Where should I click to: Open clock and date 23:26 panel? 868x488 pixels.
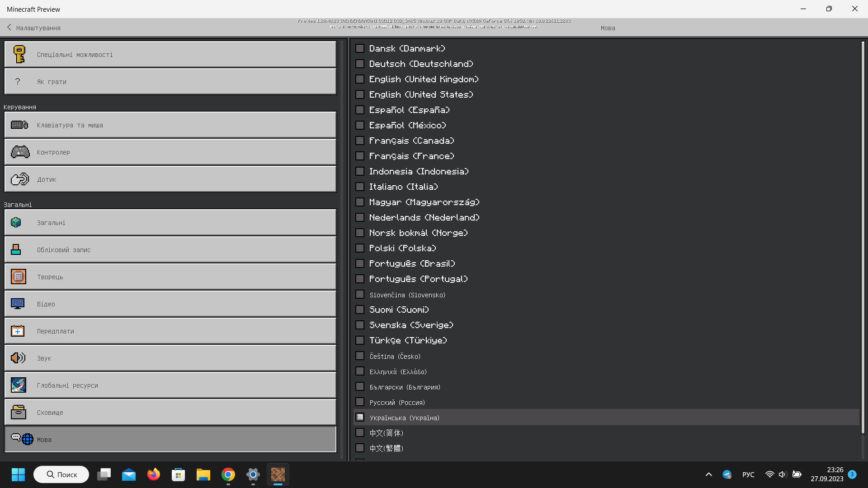827,474
